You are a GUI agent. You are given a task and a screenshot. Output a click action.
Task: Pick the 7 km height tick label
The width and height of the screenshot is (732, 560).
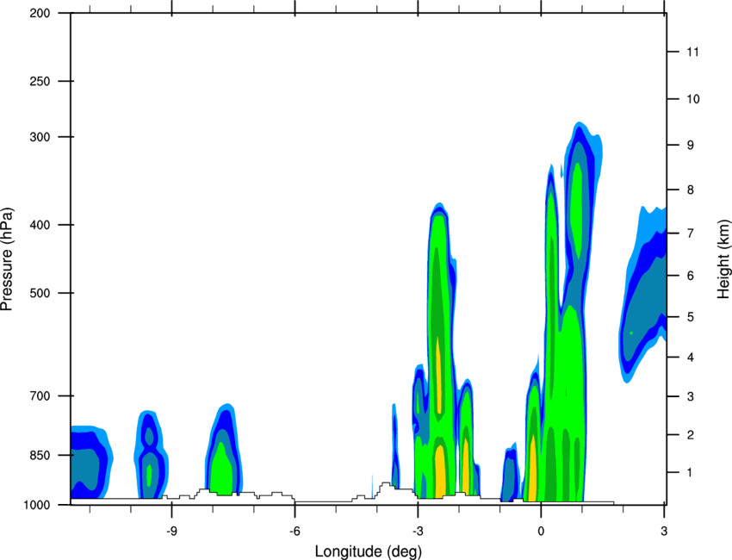coord(690,233)
